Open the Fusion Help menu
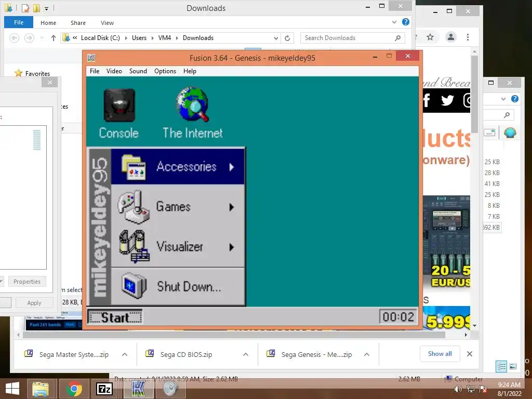Image resolution: width=532 pixels, height=399 pixels. (190, 71)
